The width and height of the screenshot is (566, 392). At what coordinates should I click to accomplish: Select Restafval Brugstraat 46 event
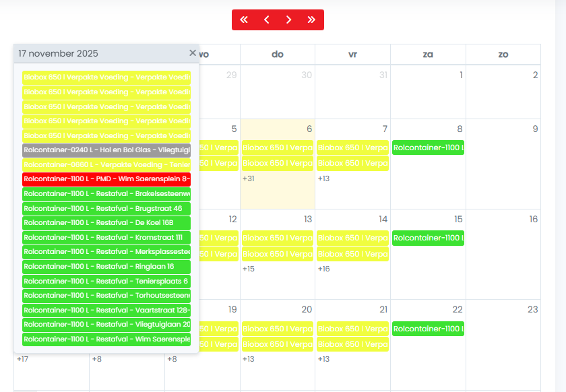(106, 208)
